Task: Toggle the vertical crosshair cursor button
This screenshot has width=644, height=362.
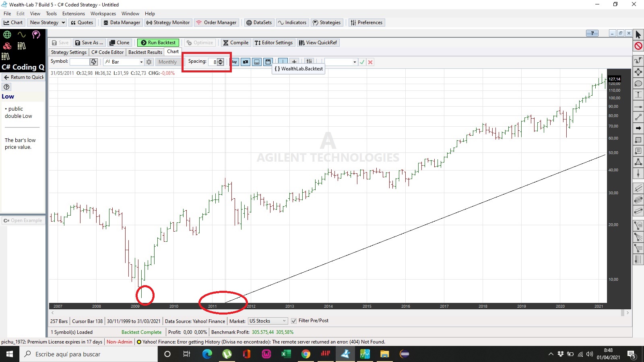Action: pos(283,62)
